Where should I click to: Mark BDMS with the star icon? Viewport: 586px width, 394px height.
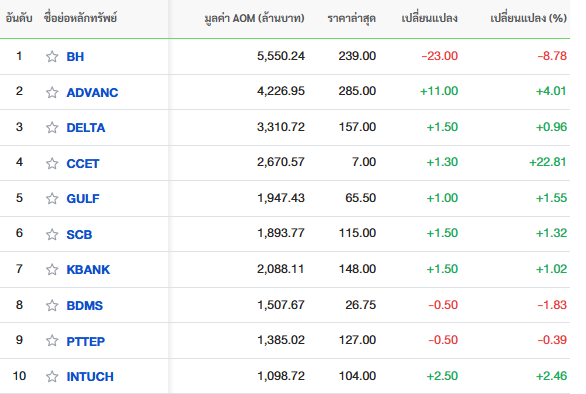coord(52,305)
